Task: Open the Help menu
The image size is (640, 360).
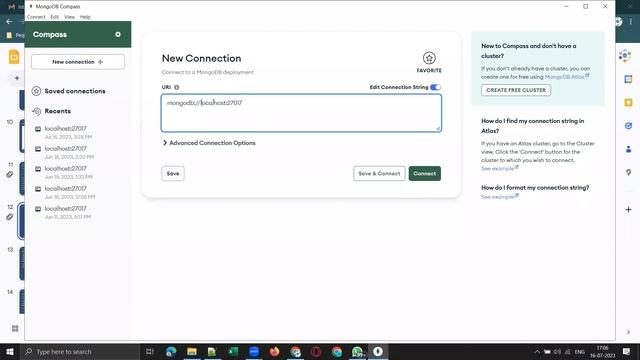Action: point(85,17)
